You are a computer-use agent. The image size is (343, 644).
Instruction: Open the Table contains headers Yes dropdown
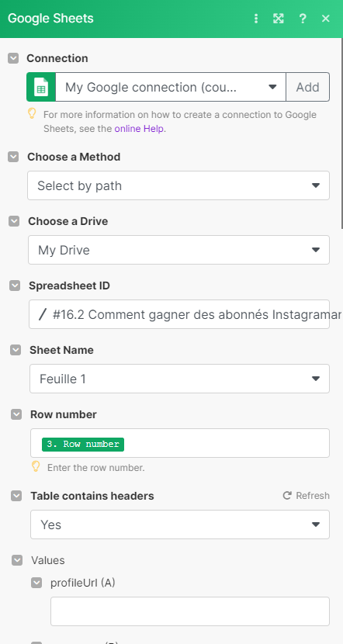180,525
